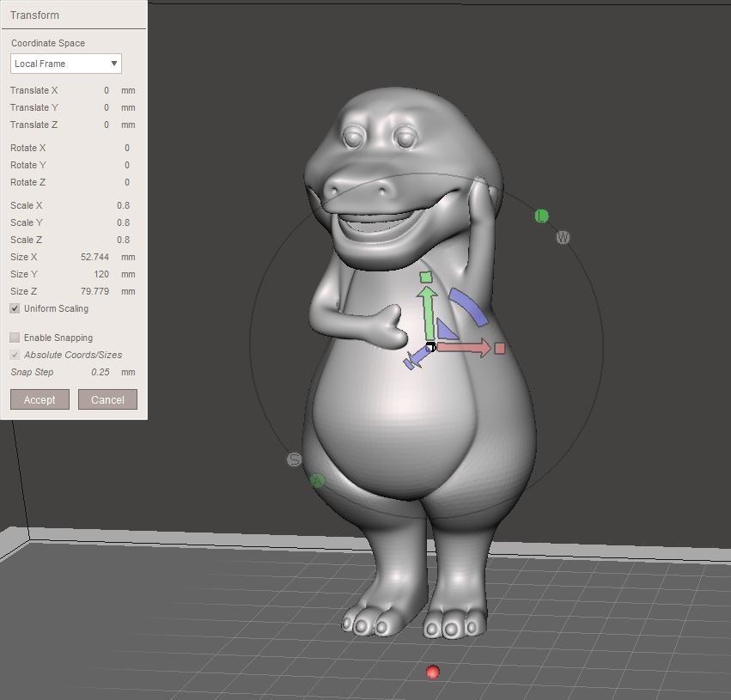Select the Rotate Z value field
This screenshot has width=731, height=700.
click(127, 182)
